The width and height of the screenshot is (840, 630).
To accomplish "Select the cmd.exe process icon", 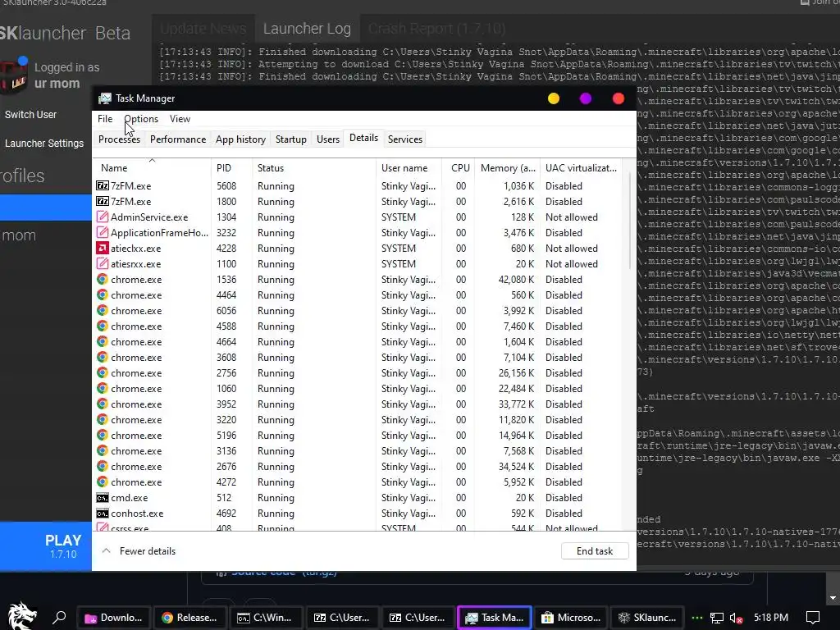I will (103, 498).
